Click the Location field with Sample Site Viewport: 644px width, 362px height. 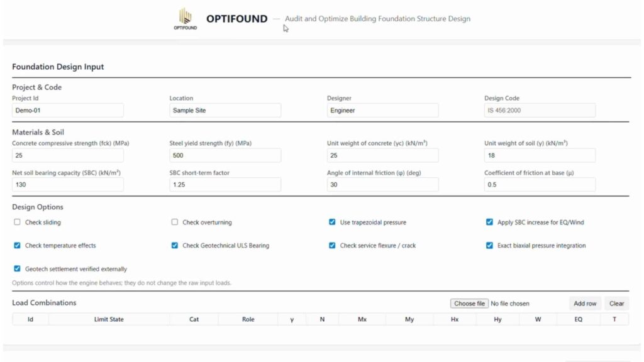[225, 110]
